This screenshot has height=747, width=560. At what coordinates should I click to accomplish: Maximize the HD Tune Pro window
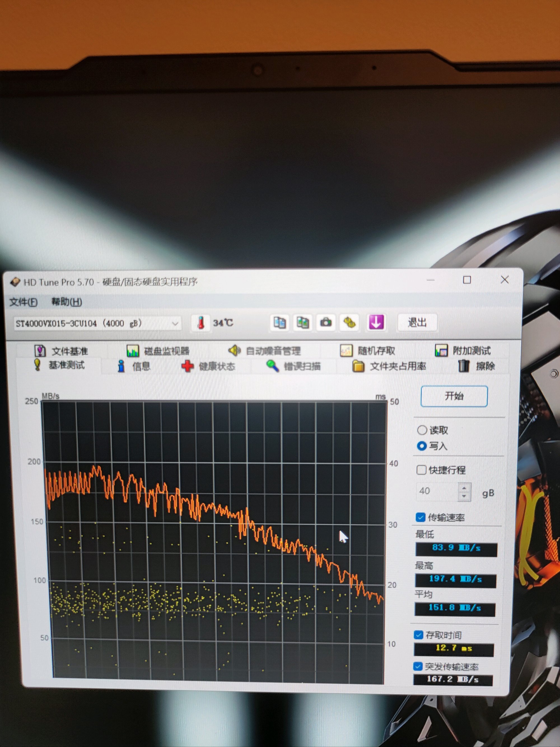pos(467,280)
